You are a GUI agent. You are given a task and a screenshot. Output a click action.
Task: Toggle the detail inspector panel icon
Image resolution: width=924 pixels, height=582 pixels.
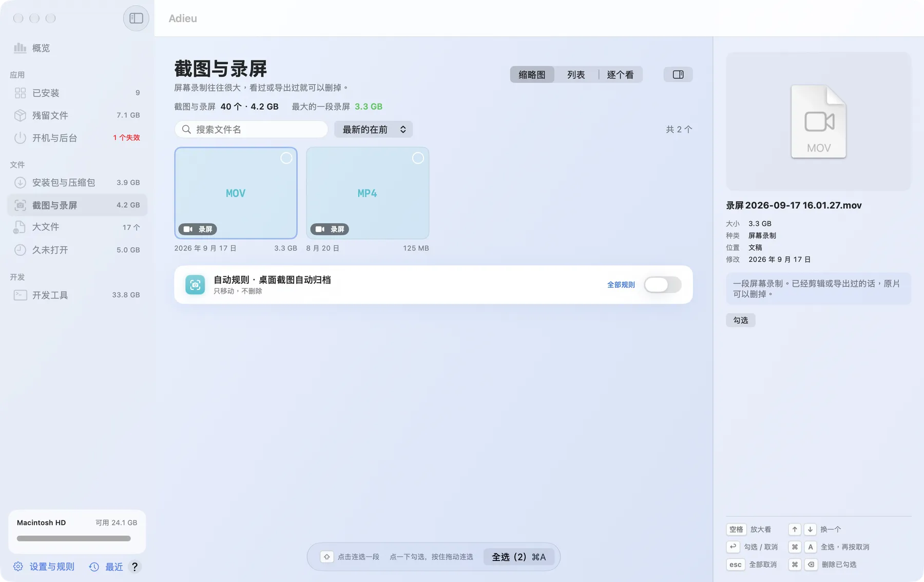click(x=678, y=74)
